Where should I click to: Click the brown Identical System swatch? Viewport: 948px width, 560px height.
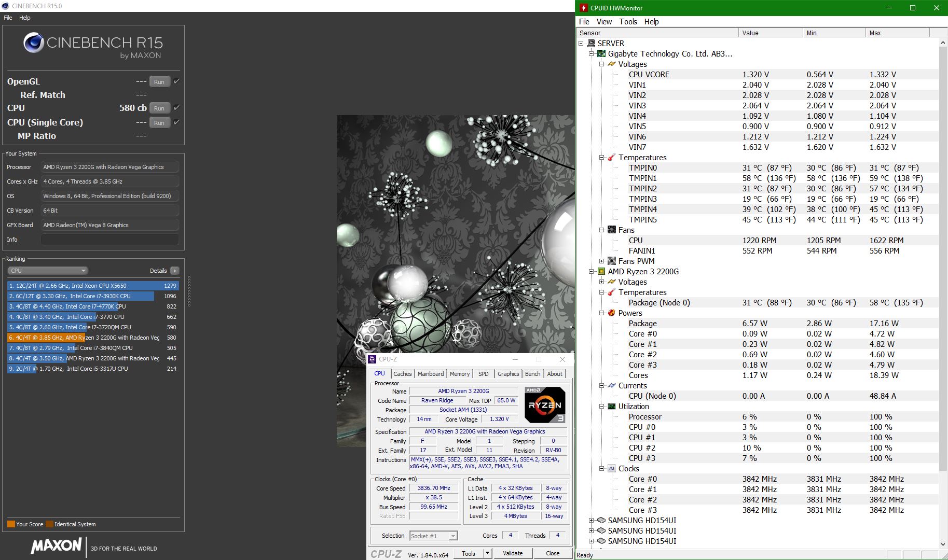49,524
